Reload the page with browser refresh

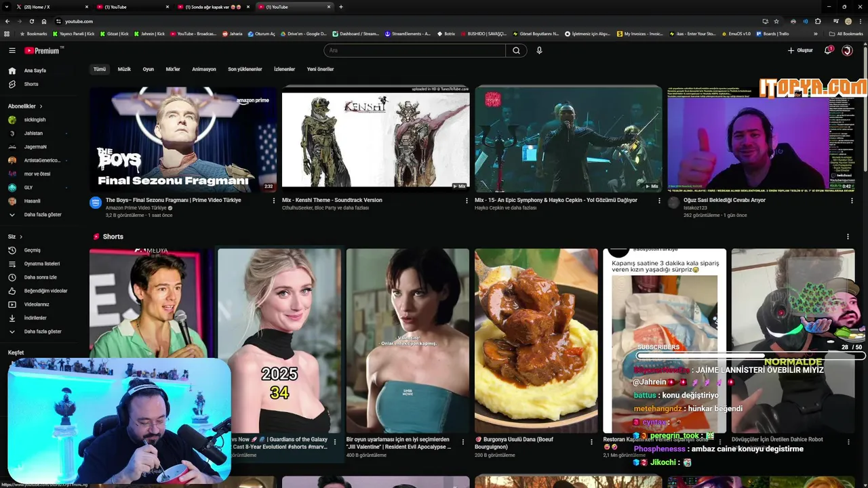pos(31,21)
